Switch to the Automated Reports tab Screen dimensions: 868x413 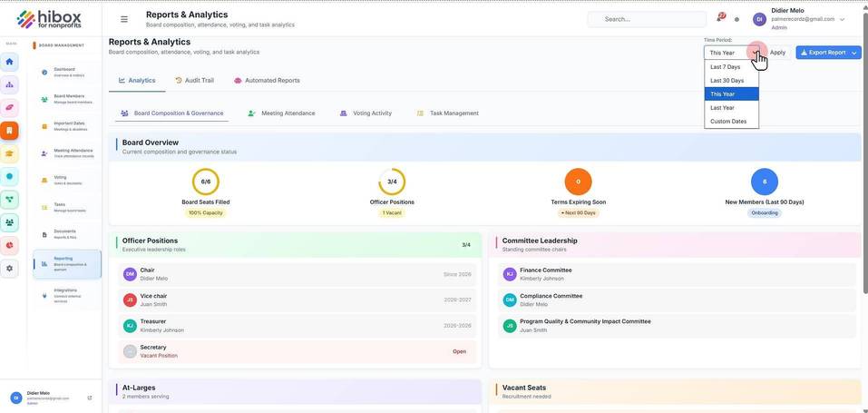pyautogui.click(x=267, y=81)
